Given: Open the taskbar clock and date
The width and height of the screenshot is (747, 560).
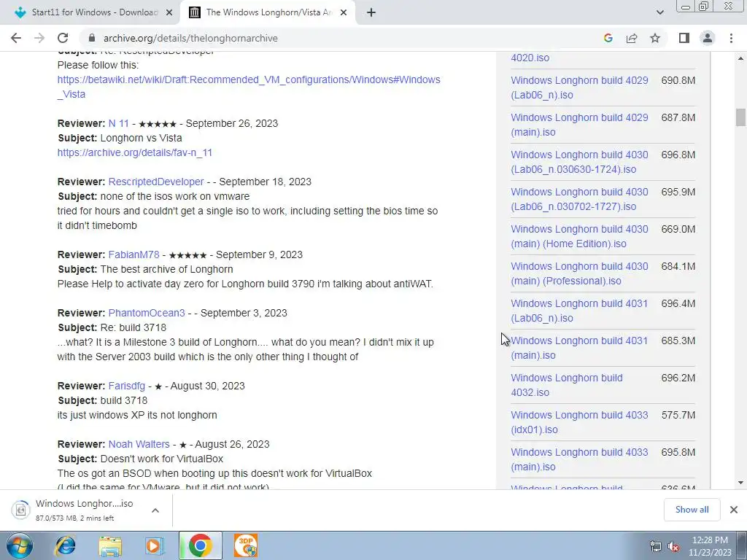Looking at the screenshot, I should coord(710,546).
